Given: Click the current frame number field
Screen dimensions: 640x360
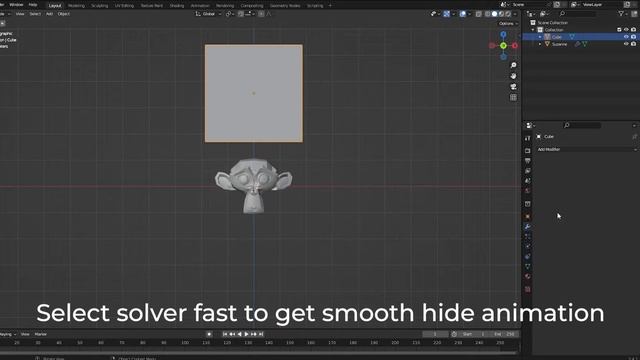Looking at the screenshot, I should (435, 334).
